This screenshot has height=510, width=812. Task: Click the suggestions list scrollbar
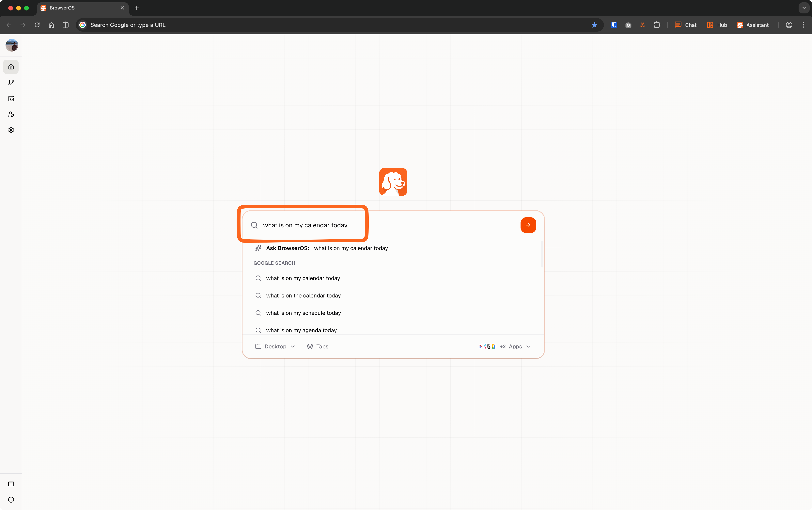(x=542, y=254)
